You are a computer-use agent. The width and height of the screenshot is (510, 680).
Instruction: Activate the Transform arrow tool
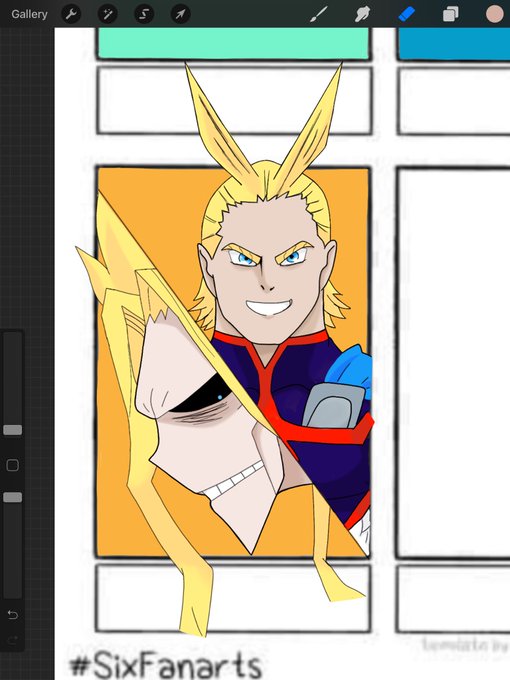tap(180, 14)
